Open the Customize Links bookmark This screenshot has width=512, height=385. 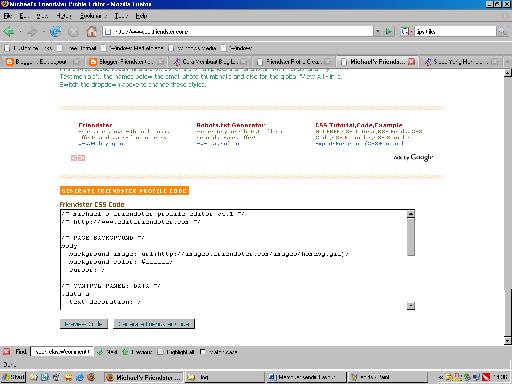coord(29,48)
